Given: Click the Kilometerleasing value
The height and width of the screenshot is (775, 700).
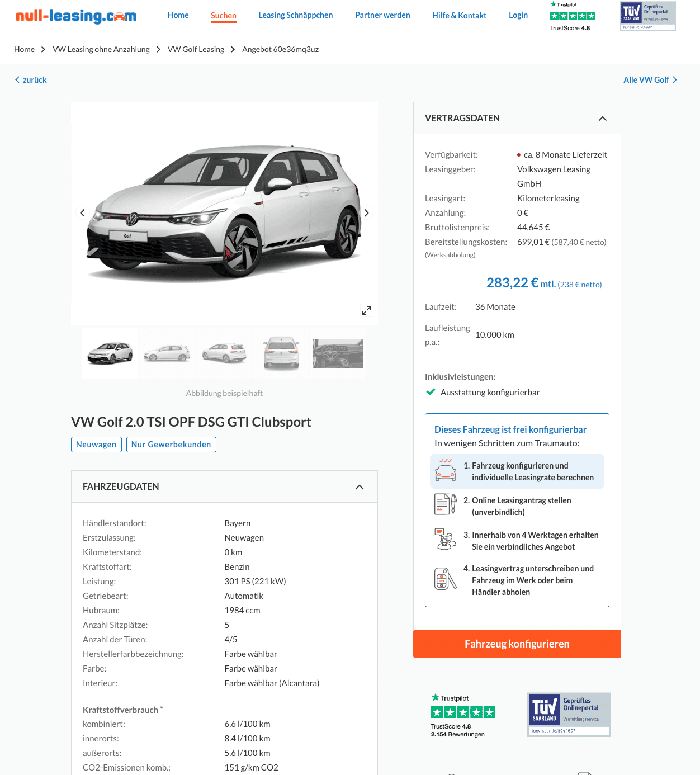Looking at the screenshot, I should (x=548, y=199).
